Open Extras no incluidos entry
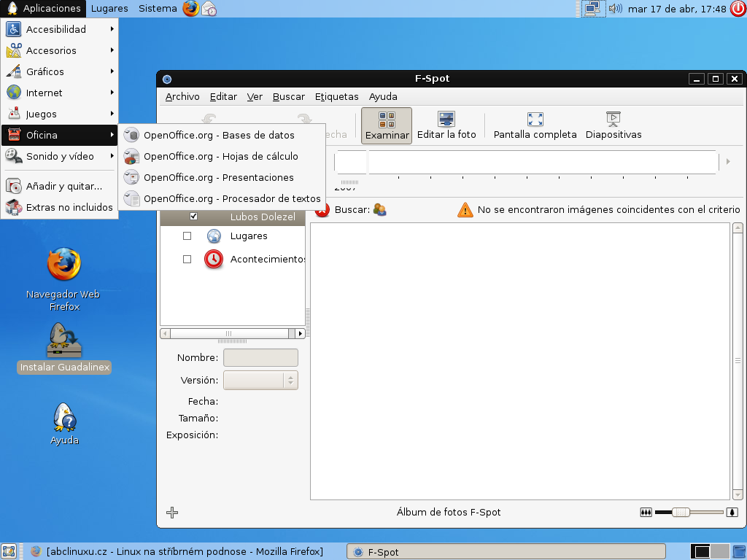This screenshot has height=560, width=747. click(x=59, y=207)
